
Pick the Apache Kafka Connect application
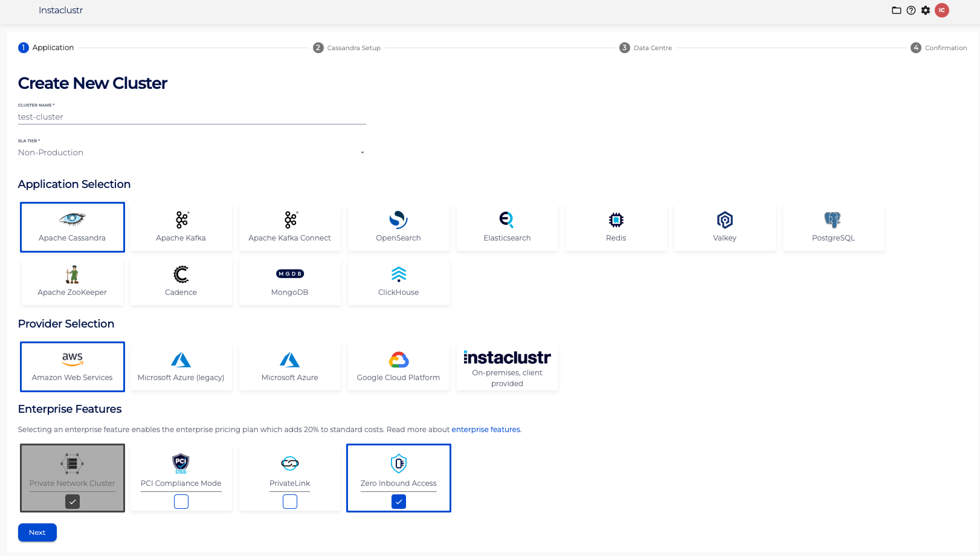click(x=290, y=227)
